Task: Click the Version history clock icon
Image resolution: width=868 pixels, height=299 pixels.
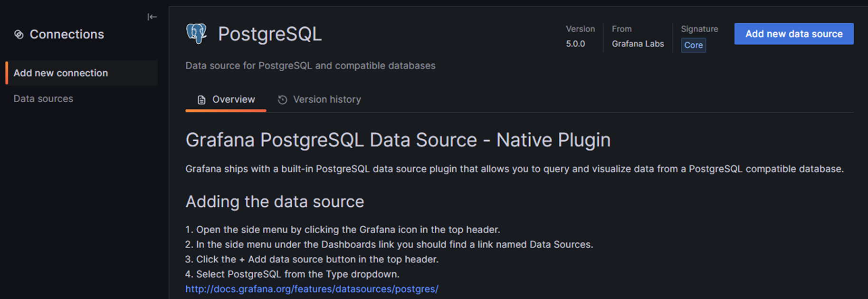Action: 283,100
